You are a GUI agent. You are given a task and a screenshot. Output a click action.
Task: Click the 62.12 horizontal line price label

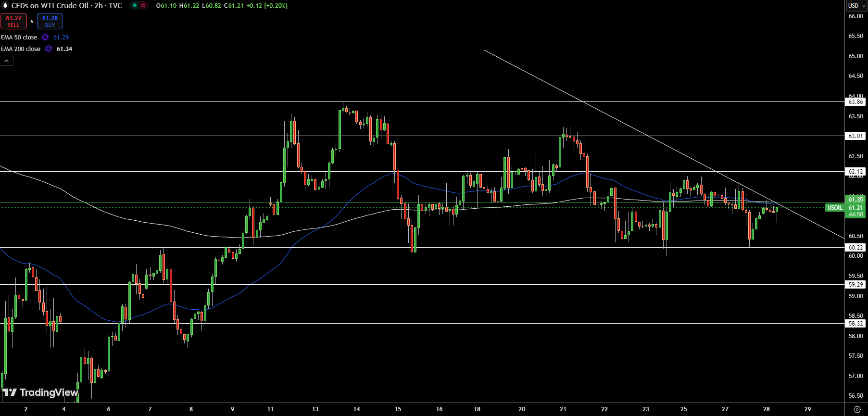coord(855,172)
